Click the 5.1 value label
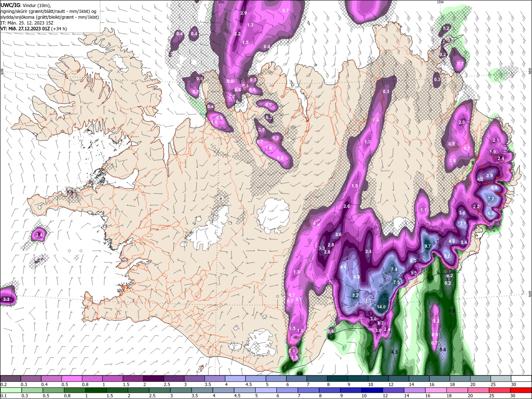The height and width of the screenshot is (399, 532). coord(463,223)
